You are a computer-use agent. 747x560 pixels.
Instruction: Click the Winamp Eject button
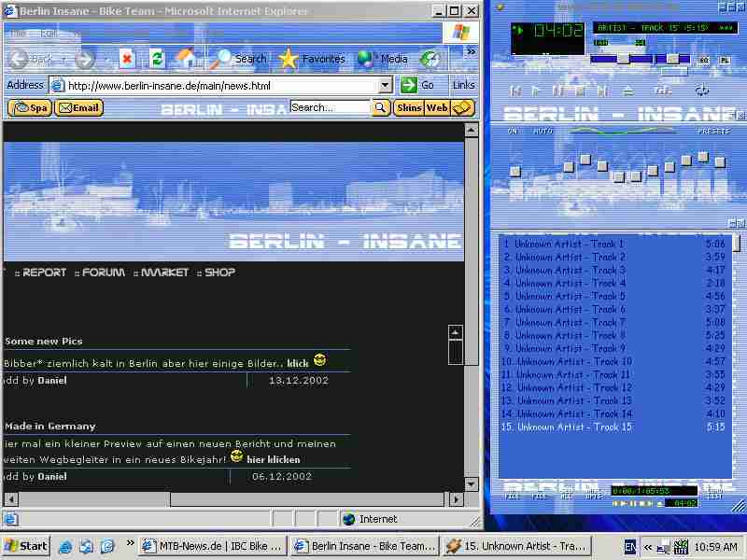[x=628, y=91]
